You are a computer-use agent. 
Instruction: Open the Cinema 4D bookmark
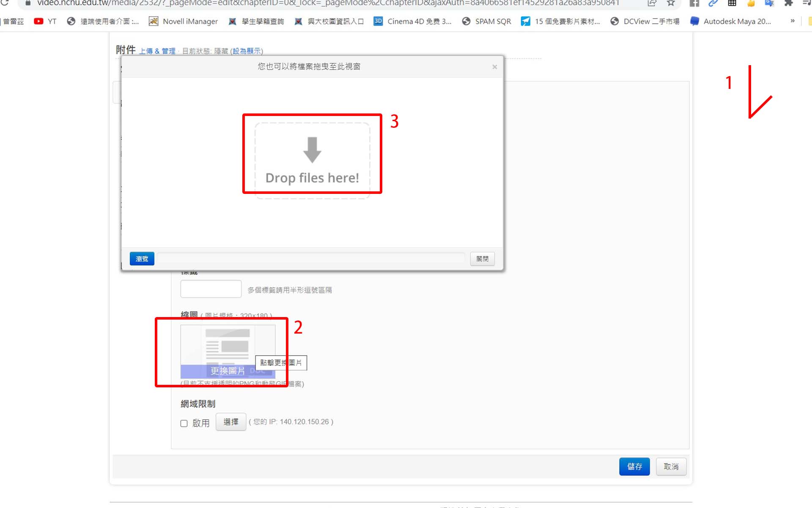[x=412, y=21]
